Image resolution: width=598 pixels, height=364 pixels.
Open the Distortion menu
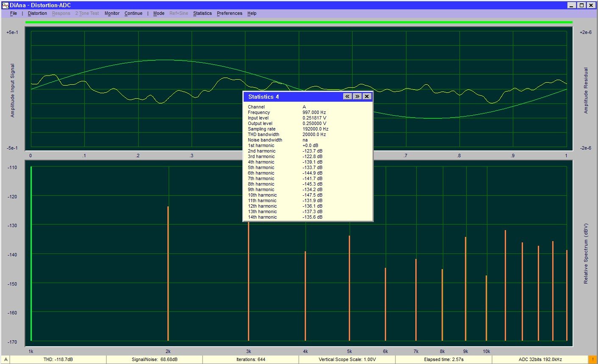(x=37, y=14)
